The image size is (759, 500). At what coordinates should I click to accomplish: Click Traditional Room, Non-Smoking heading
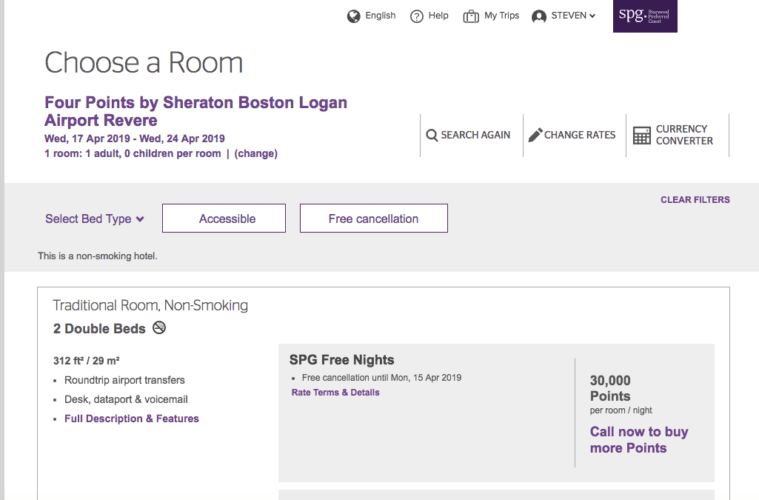pyautogui.click(x=150, y=305)
